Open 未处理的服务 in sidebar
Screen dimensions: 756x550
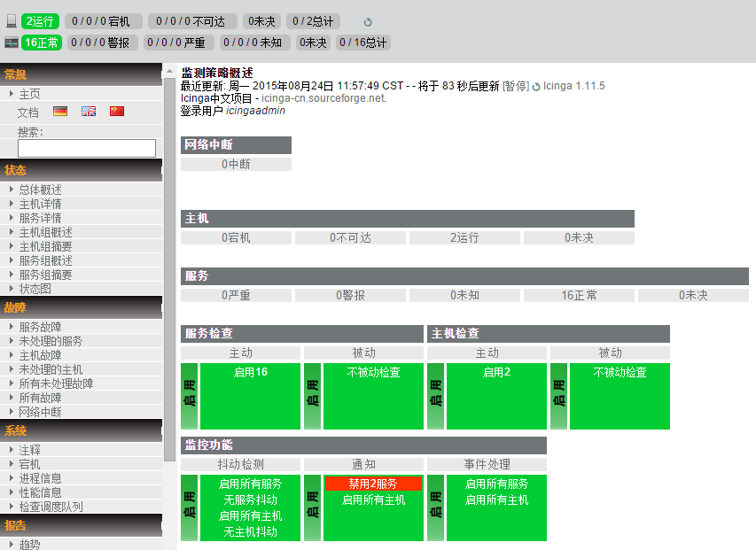[x=51, y=341]
